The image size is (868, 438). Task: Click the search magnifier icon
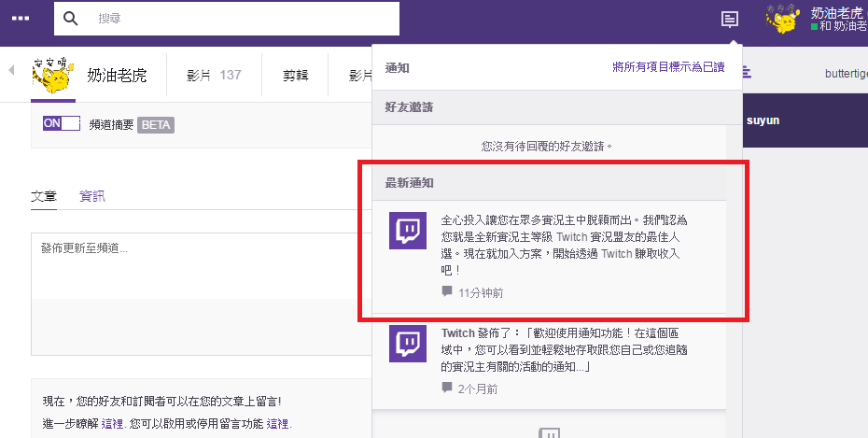(71, 19)
